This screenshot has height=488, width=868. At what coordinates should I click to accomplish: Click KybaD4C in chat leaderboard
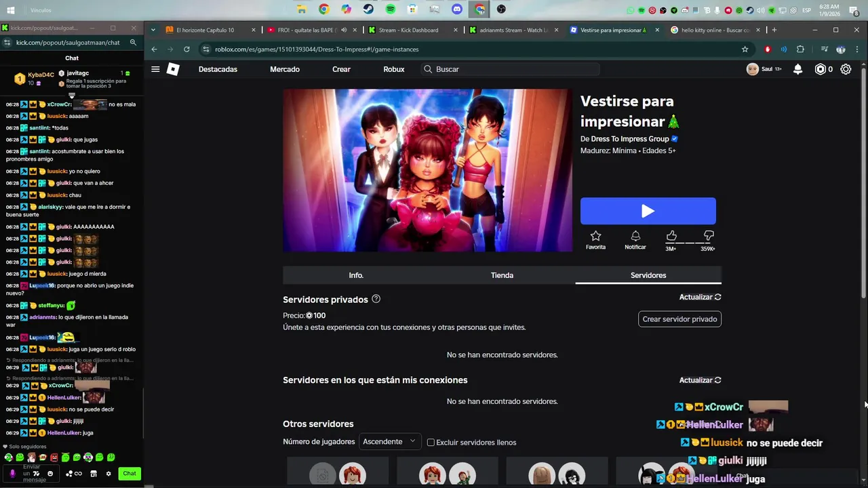point(41,75)
